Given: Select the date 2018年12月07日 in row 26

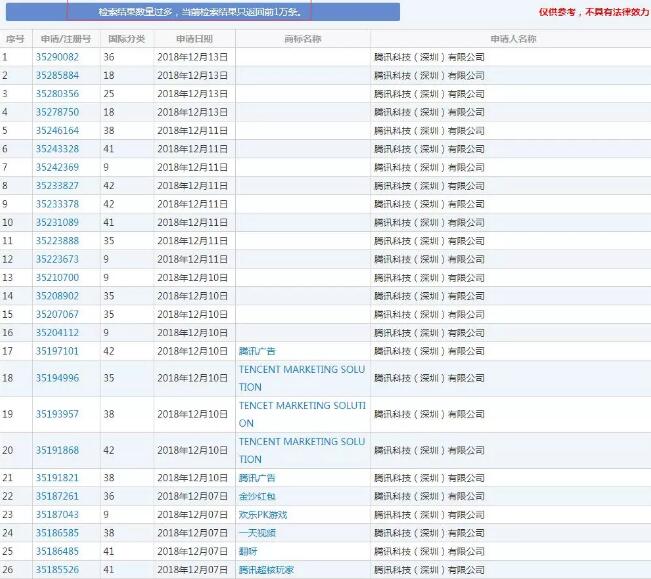Looking at the screenshot, I should 192,569.
